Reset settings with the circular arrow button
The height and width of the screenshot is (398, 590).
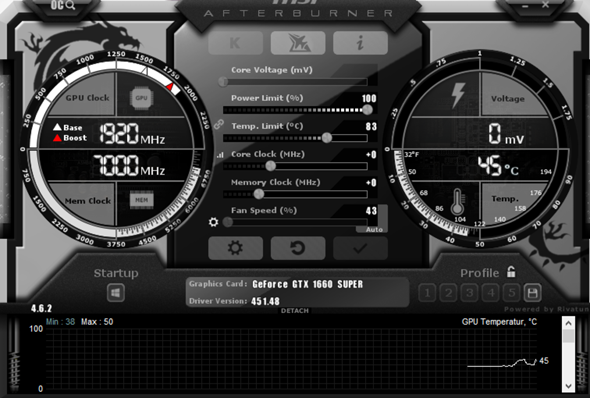(298, 248)
